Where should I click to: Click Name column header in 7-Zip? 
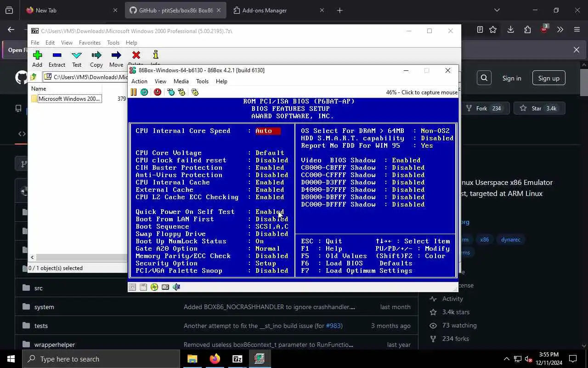pyautogui.click(x=65, y=89)
